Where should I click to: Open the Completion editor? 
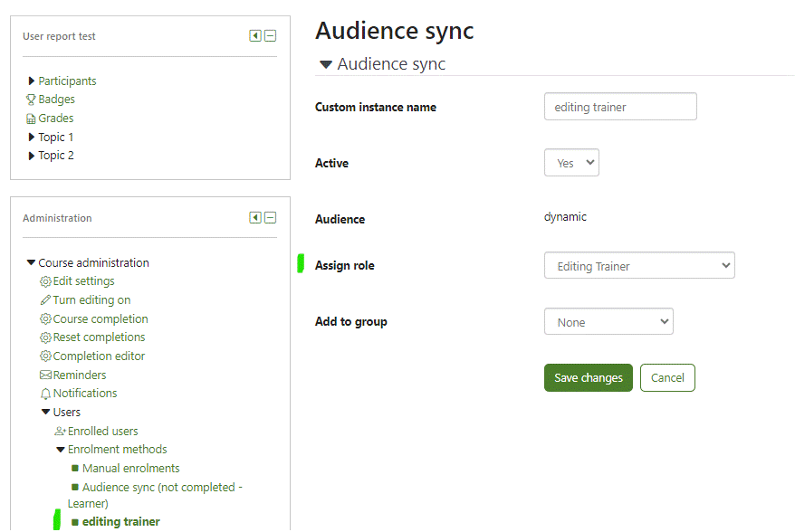pos(99,356)
